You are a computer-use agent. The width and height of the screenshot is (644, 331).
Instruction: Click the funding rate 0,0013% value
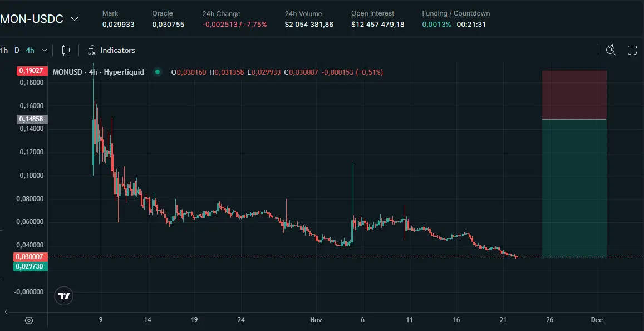pos(436,25)
